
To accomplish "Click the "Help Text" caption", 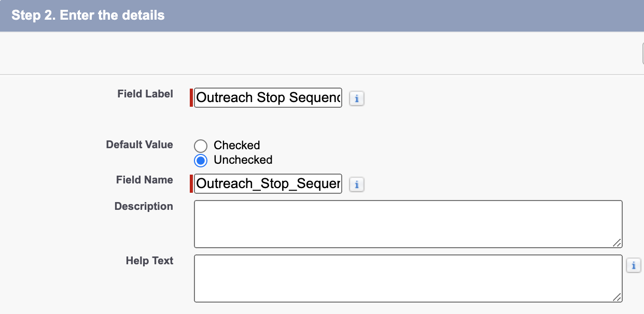I will (x=149, y=261).
